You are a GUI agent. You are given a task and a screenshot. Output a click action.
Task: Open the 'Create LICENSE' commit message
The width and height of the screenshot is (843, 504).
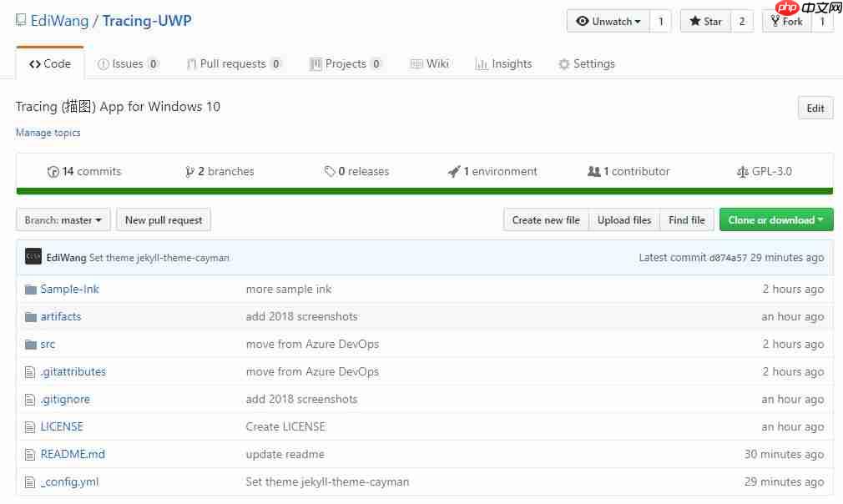pos(285,426)
